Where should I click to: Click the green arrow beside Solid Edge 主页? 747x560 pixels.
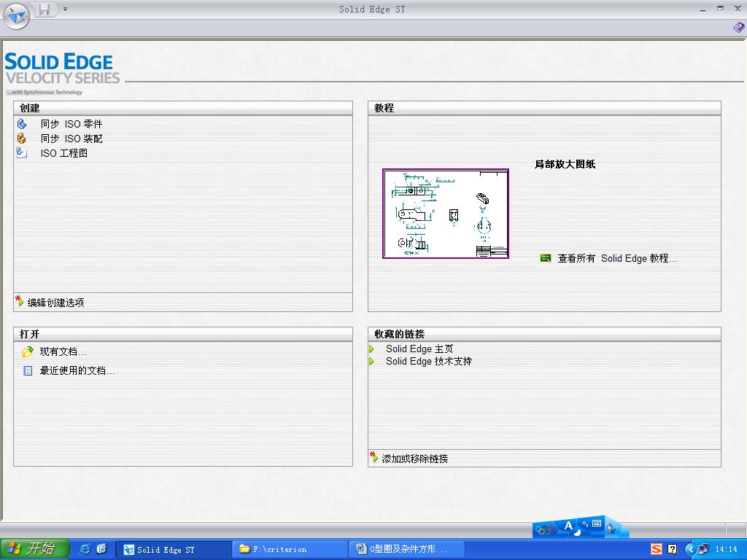(x=372, y=349)
